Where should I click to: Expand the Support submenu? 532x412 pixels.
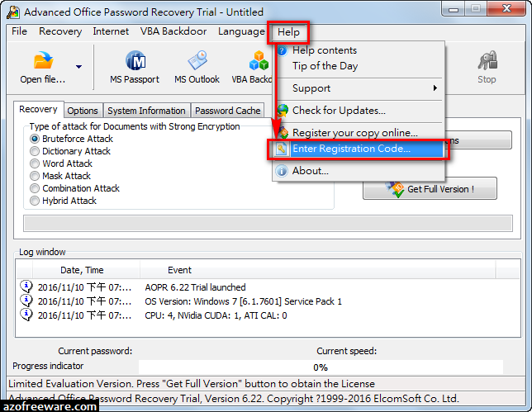358,88
